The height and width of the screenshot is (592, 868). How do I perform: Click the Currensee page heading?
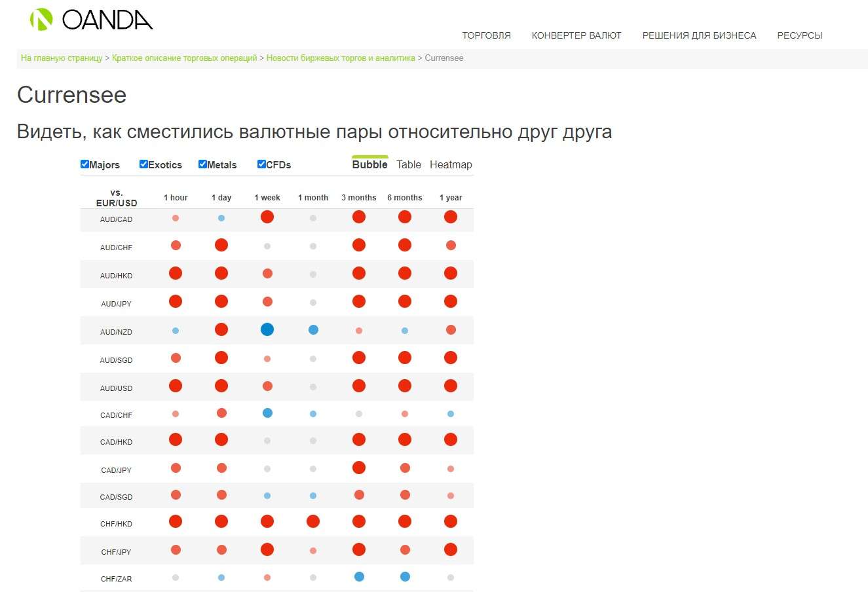pyautogui.click(x=72, y=95)
